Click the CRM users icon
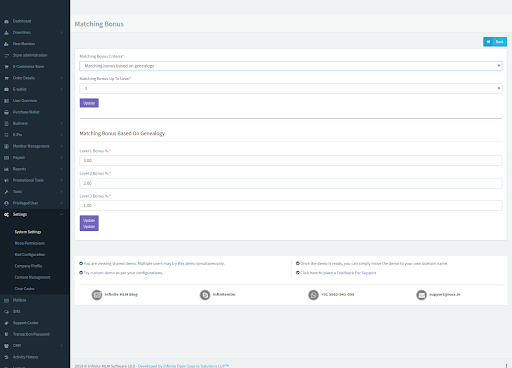The height and width of the screenshot is (368, 512). tap(6, 346)
